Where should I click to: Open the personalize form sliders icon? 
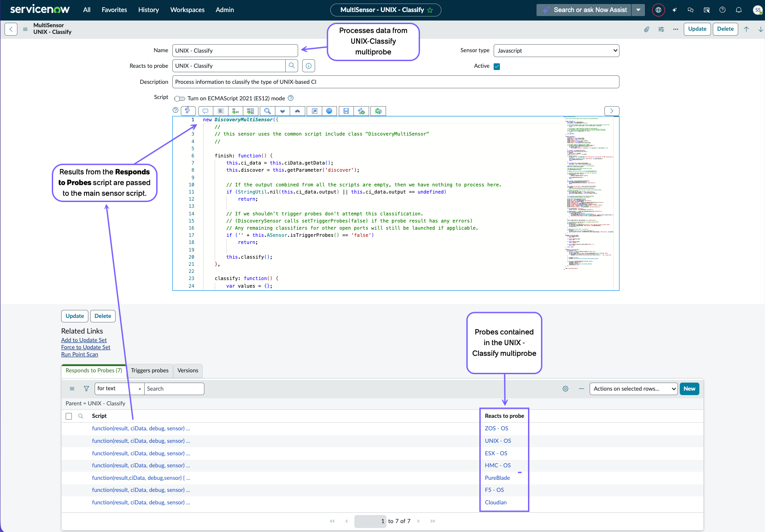661,29
